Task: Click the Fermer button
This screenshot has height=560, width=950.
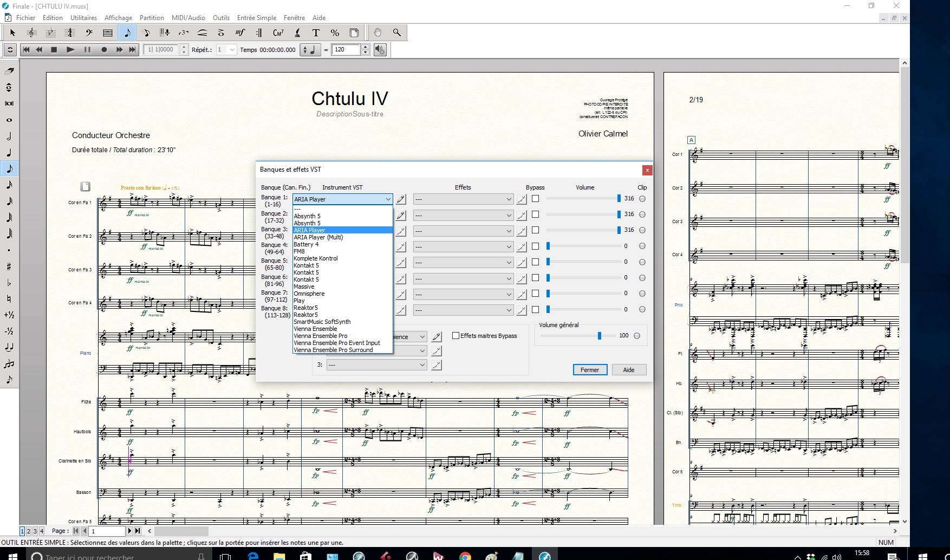Action: click(x=590, y=370)
